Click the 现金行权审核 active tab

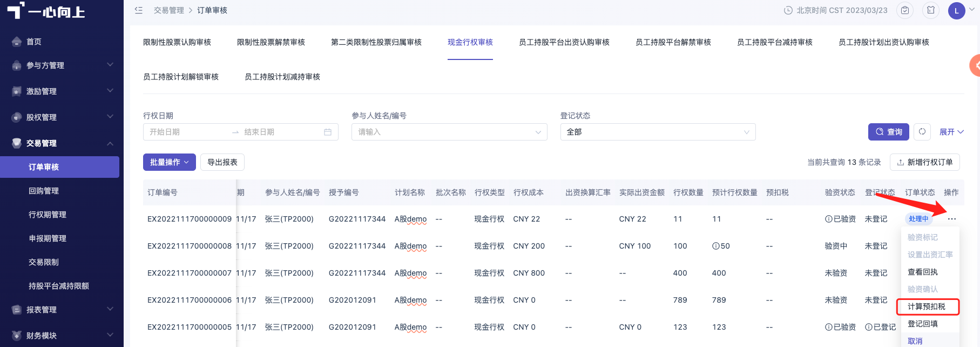pos(470,42)
